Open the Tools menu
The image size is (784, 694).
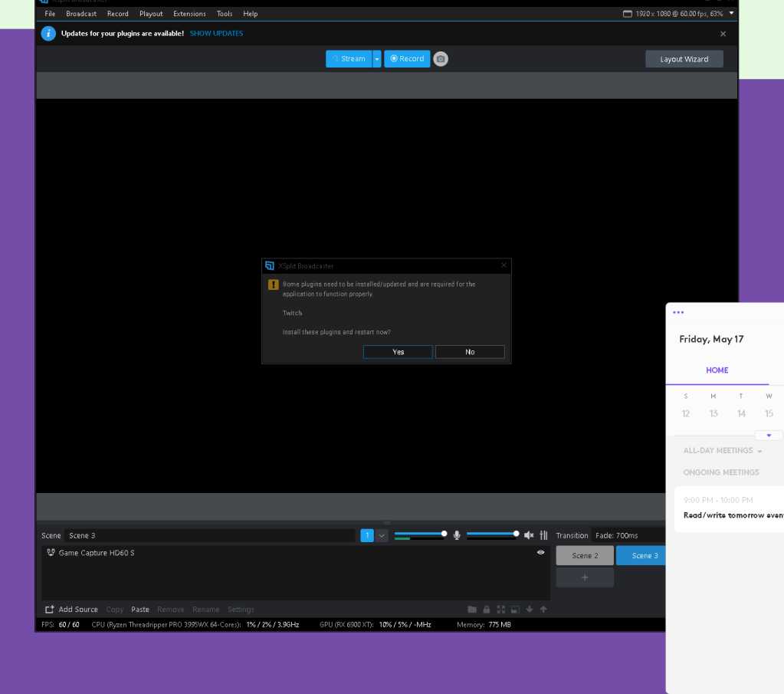click(x=225, y=14)
